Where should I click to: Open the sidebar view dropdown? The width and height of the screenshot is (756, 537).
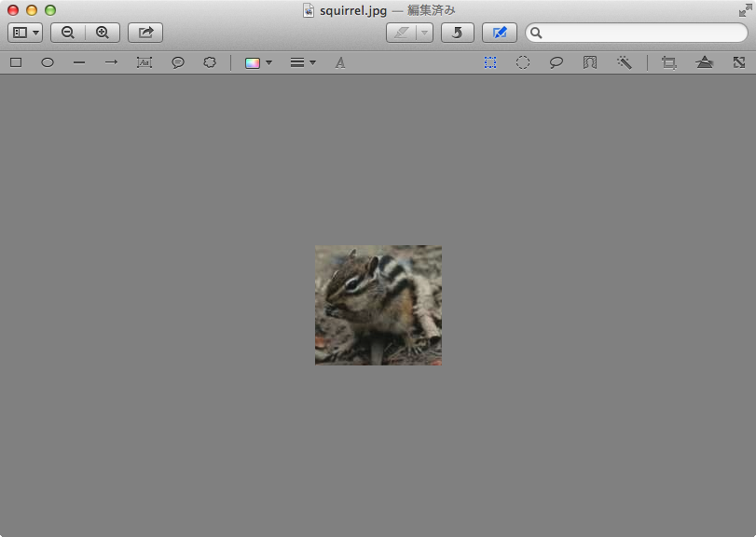click(25, 33)
